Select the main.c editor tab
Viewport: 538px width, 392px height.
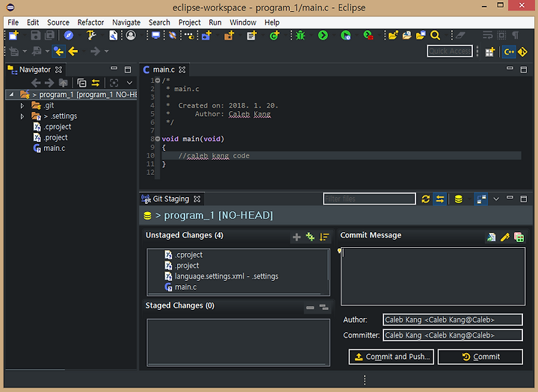164,69
